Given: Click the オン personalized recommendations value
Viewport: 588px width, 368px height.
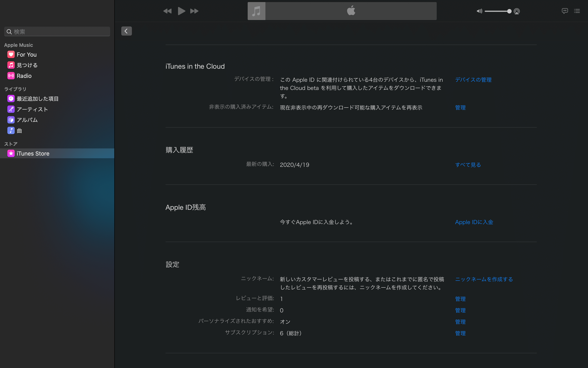Looking at the screenshot, I should tap(285, 322).
